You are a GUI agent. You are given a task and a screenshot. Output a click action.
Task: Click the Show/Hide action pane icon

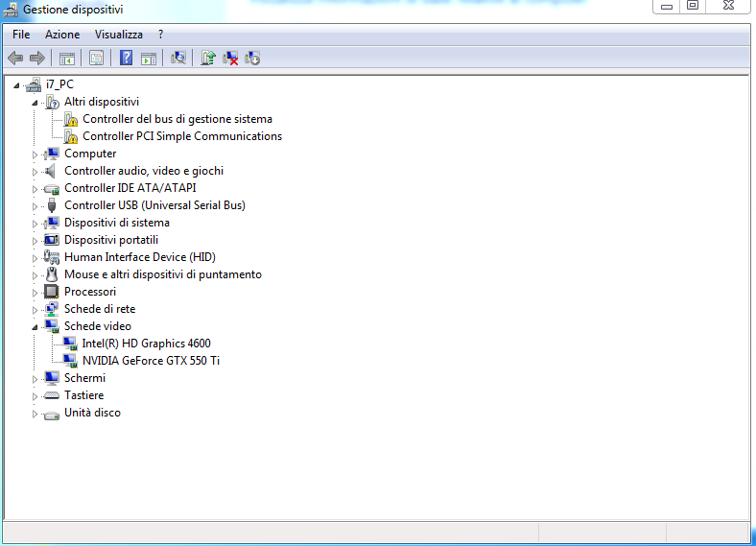[x=149, y=58]
